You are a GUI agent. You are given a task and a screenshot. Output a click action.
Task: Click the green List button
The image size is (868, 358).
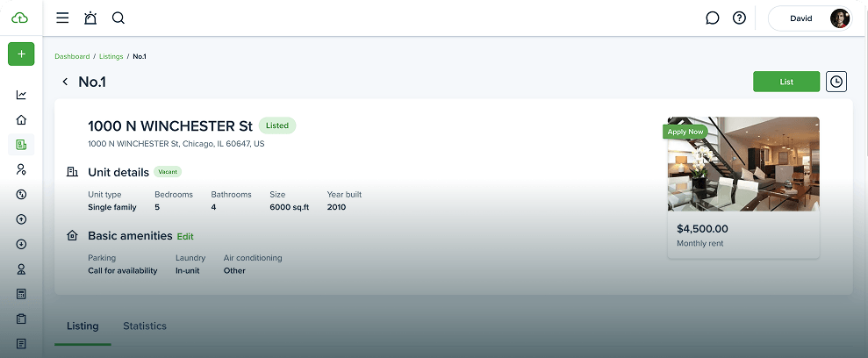coord(786,82)
